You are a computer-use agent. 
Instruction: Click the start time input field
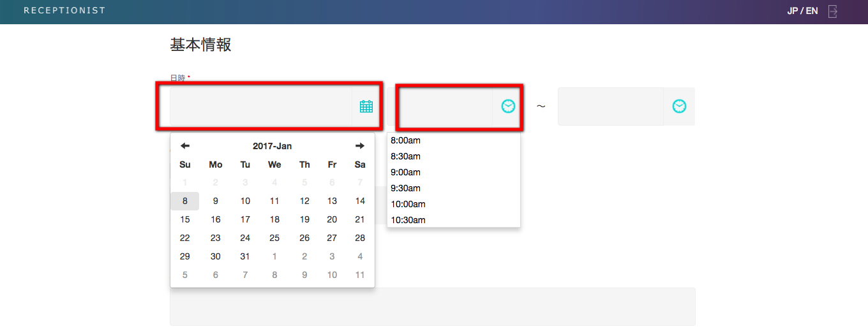click(446, 106)
